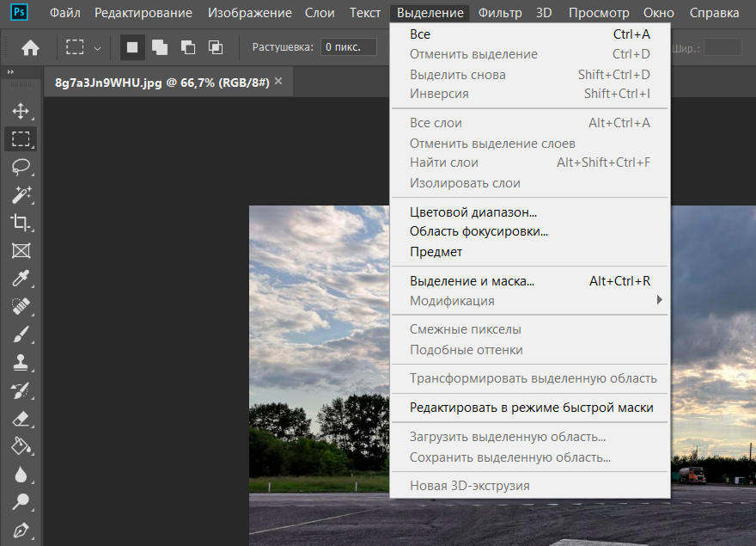Click Выделение и маска menu entry
Screen dimensions: 756x546
[x=472, y=281]
